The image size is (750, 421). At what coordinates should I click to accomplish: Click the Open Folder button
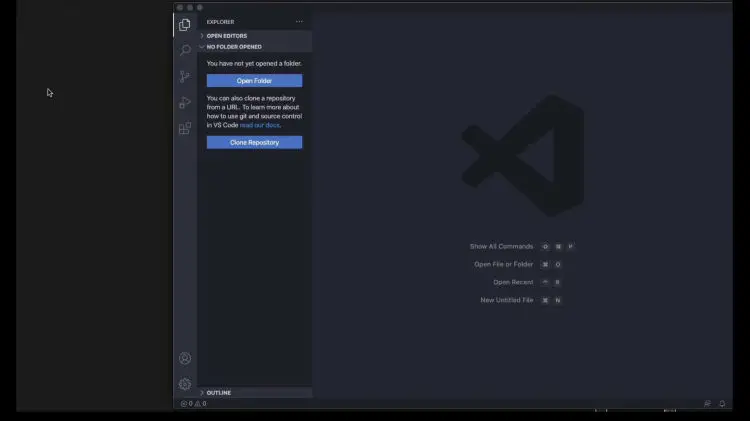254,80
